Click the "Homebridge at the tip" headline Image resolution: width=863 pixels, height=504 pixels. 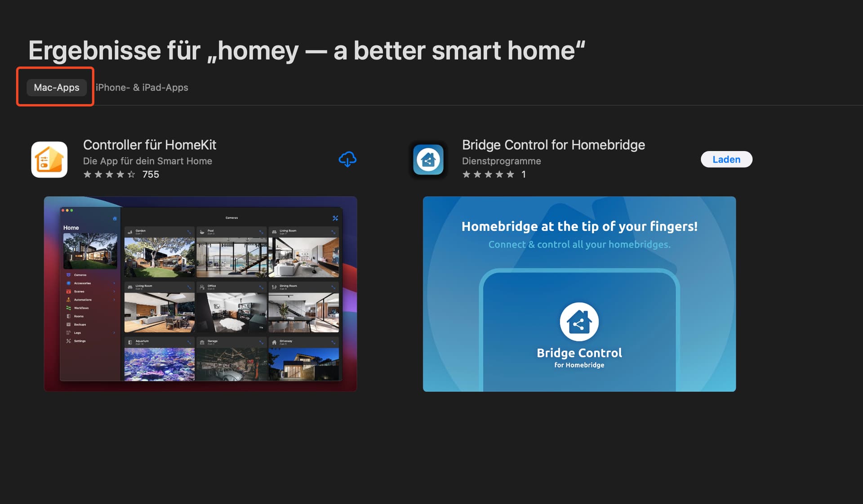[x=579, y=226]
